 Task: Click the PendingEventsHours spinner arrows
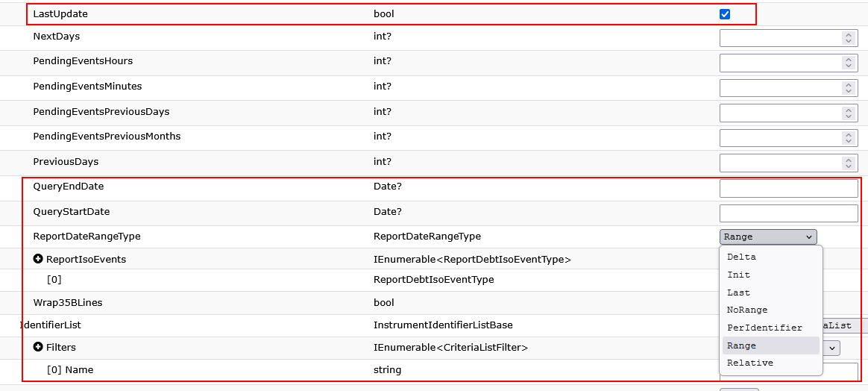(848, 63)
